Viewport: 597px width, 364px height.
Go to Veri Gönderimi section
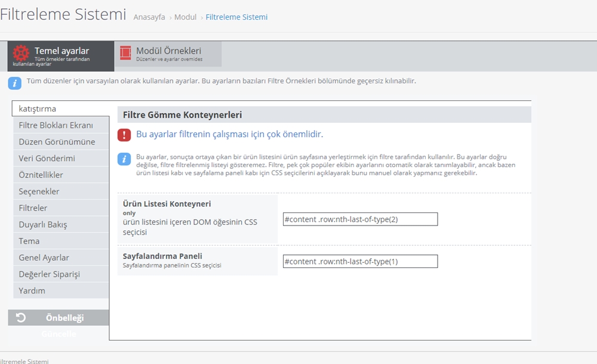point(61,158)
